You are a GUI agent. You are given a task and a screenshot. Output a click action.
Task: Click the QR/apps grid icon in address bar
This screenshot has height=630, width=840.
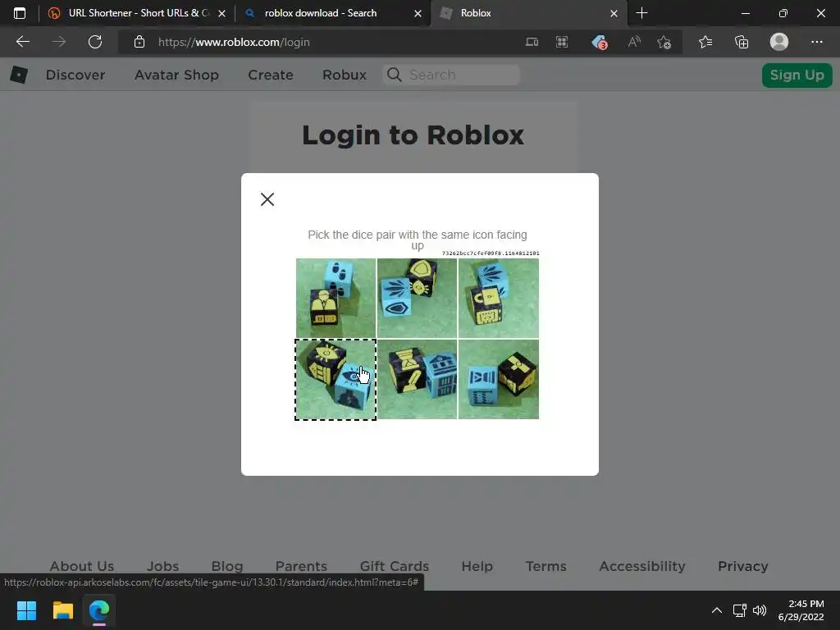[562, 42]
